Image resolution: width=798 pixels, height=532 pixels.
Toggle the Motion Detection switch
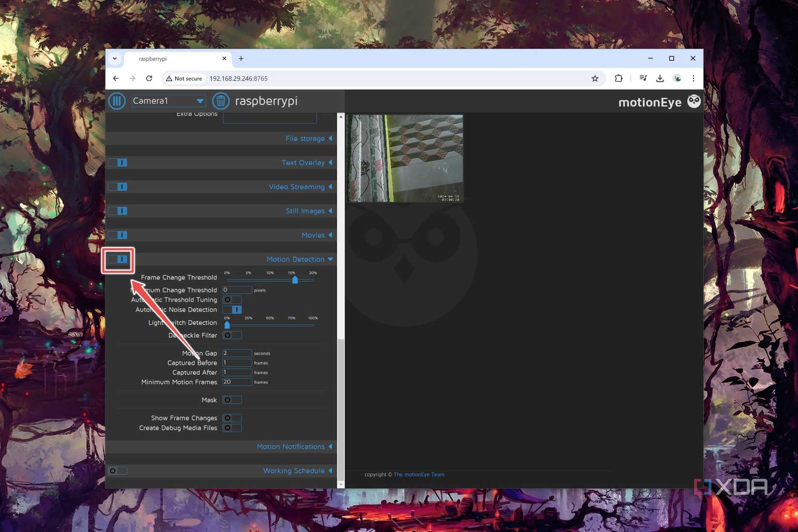118,259
